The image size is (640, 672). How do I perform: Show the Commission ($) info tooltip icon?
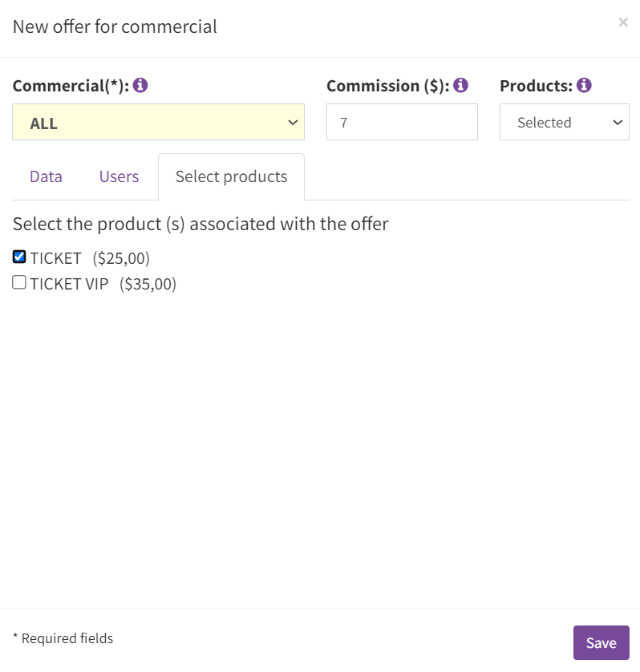pyautogui.click(x=461, y=85)
